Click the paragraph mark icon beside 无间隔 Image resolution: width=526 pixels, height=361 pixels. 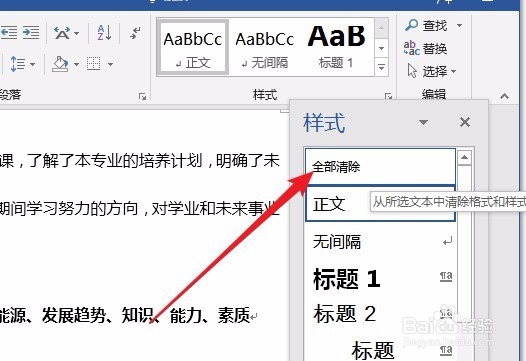click(x=447, y=241)
